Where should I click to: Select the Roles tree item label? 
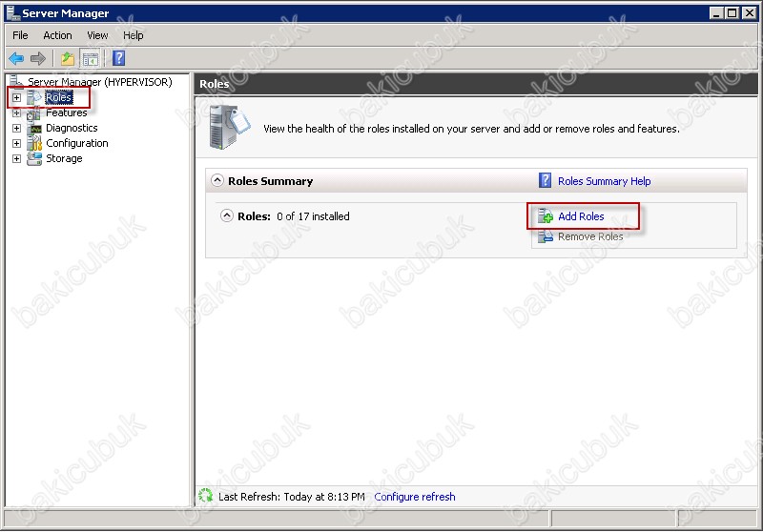pyautogui.click(x=59, y=97)
